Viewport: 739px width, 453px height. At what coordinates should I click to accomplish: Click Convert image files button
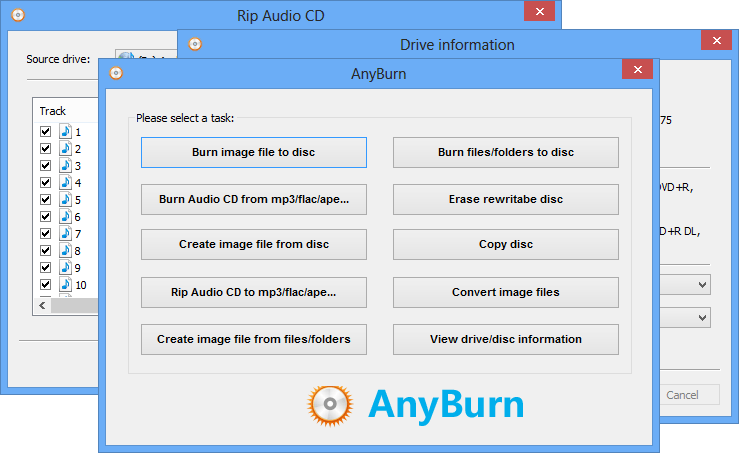click(506, 292)
